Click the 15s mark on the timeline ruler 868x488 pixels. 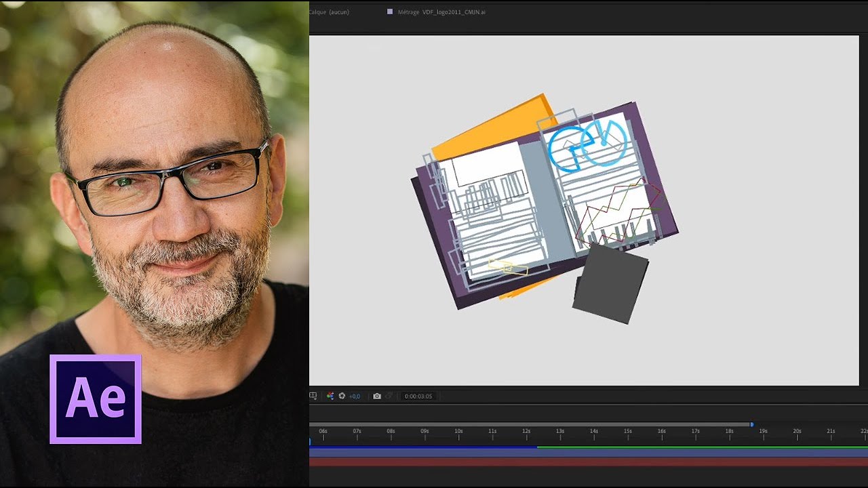click(x=628, y=431)
